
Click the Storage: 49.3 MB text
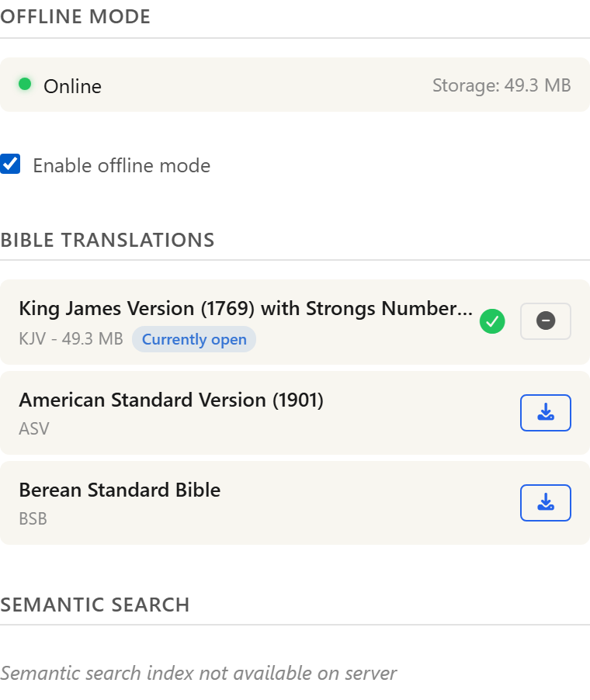point(501,85)
